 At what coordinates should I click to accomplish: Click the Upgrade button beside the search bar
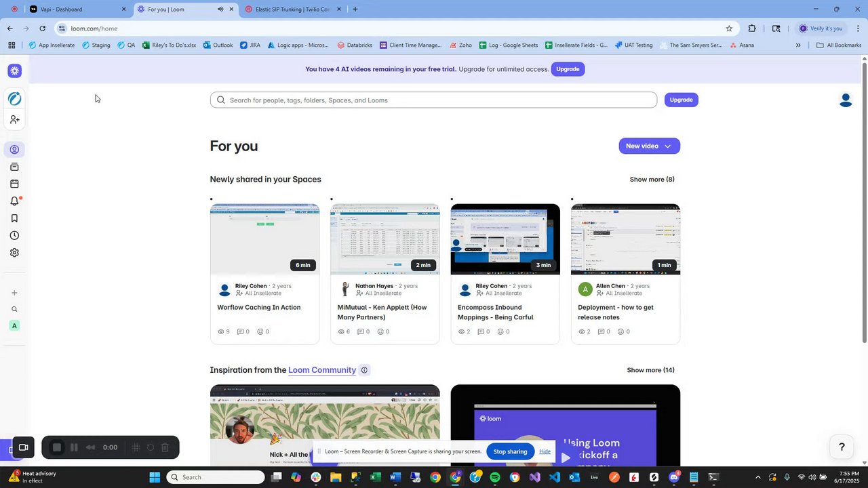[681, 100]
